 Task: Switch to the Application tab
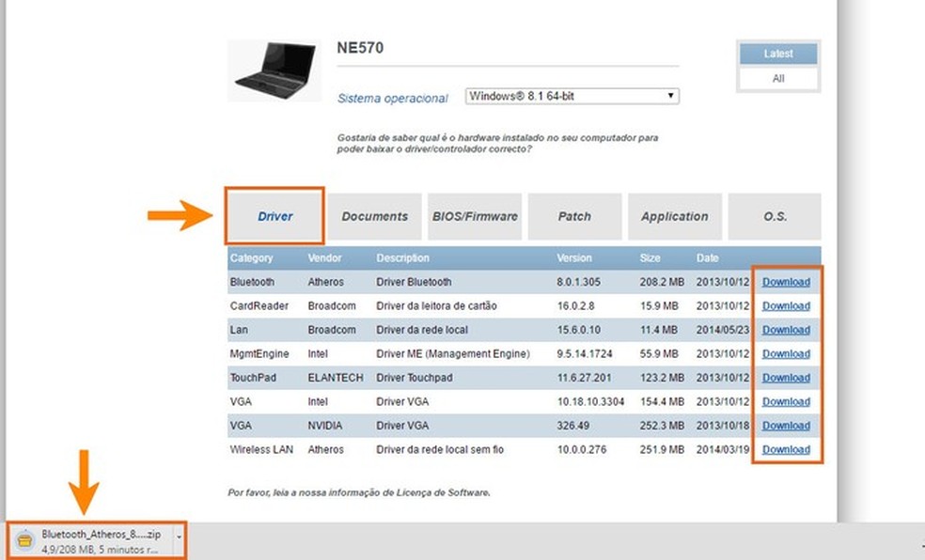point(674,216)
